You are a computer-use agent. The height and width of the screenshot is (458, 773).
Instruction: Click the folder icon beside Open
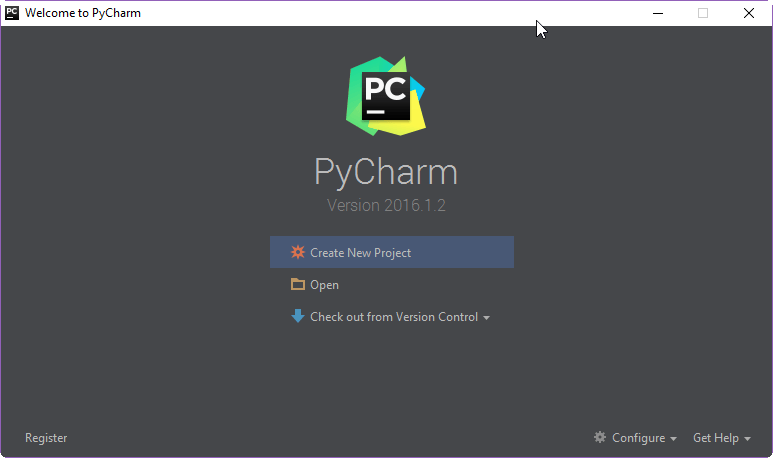coord(298,284)
